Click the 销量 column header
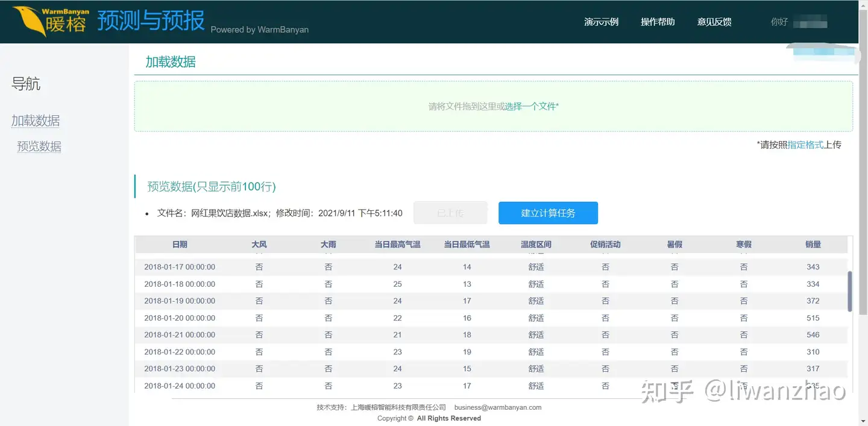 click(x=813, y=245)
